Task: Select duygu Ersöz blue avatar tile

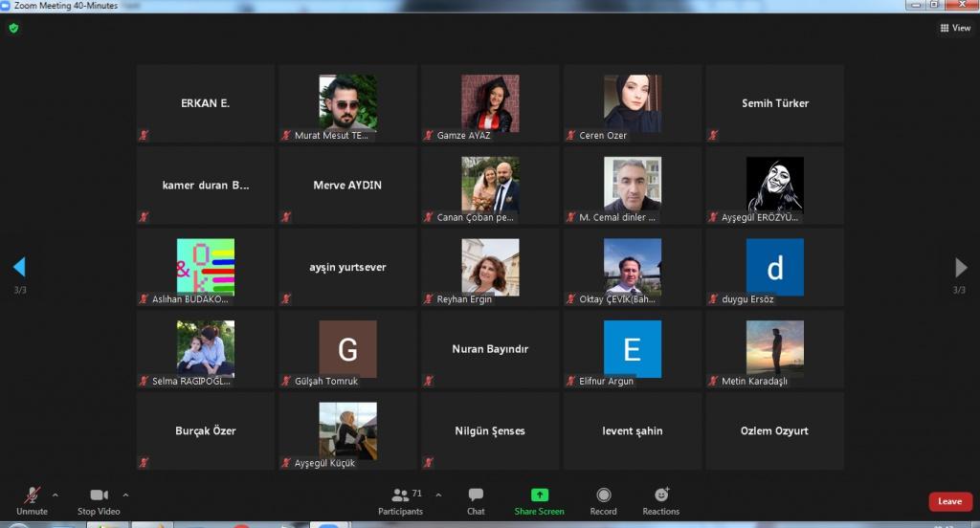Action: pos(774,267)
